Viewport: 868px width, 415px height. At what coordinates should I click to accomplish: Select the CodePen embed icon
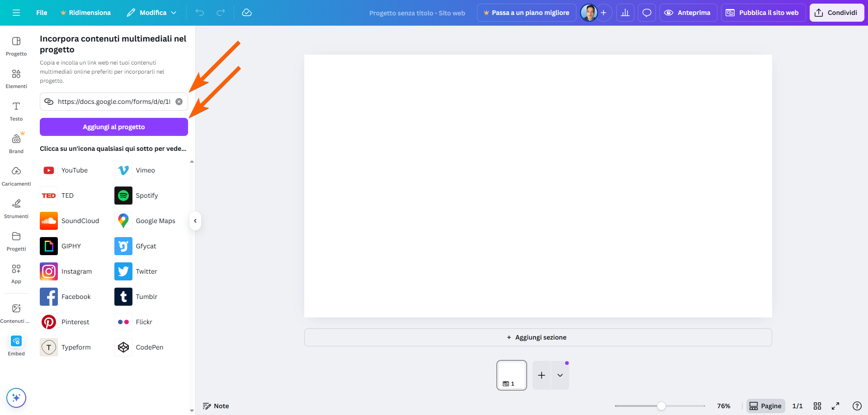tap(123, 347)
